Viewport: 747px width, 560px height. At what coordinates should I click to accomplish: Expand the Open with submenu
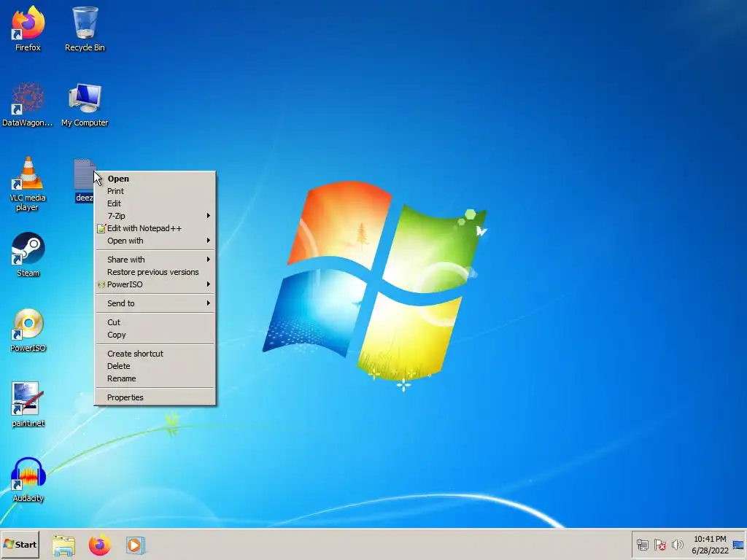pos(155,241)
